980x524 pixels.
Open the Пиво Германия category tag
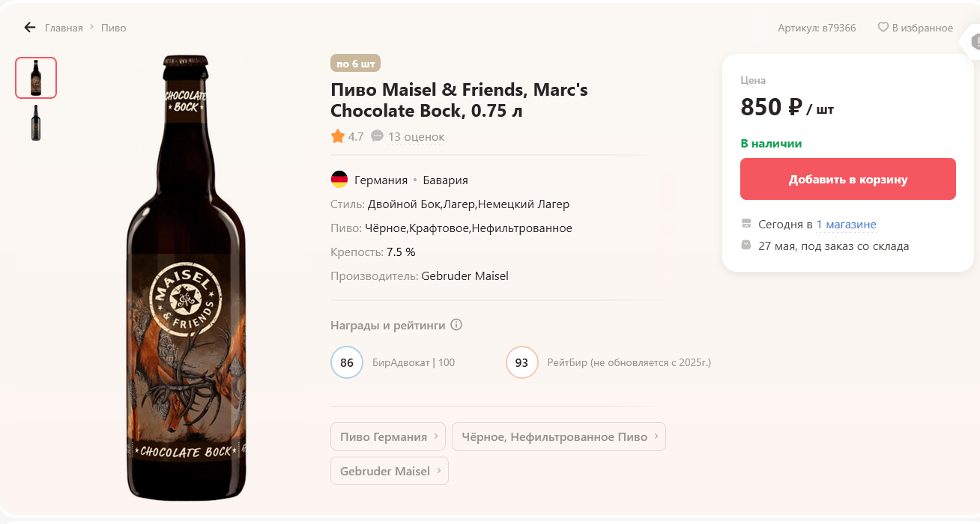(387, 436)
